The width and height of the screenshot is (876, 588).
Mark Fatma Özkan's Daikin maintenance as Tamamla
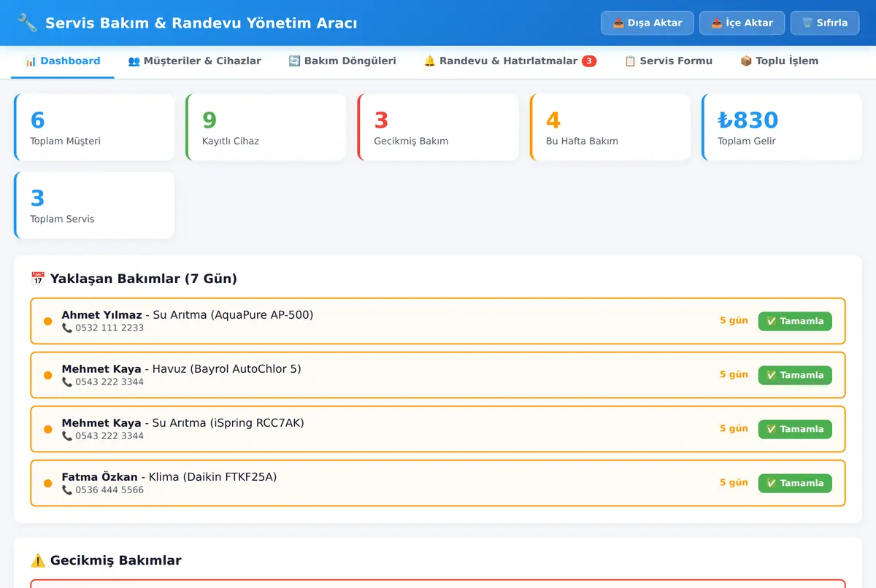[795, 483]
